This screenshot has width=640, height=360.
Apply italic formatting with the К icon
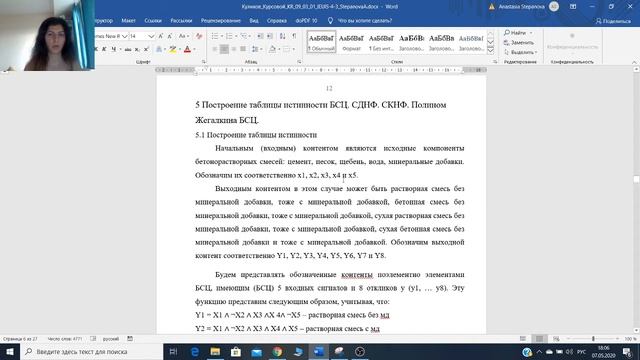104,49
